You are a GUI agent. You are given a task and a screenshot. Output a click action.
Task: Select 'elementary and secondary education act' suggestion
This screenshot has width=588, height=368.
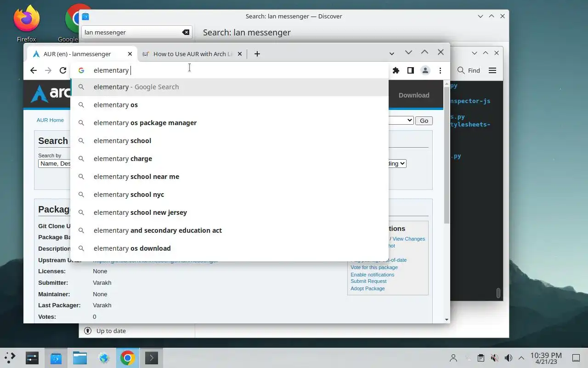(229, 230)
